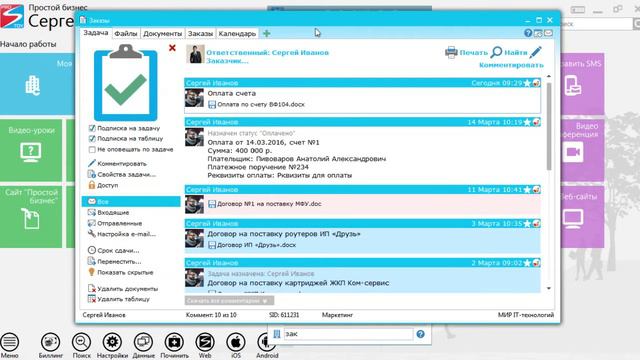Remove task picture with red X
The image size is (640, 360).
tap(172, 48)
